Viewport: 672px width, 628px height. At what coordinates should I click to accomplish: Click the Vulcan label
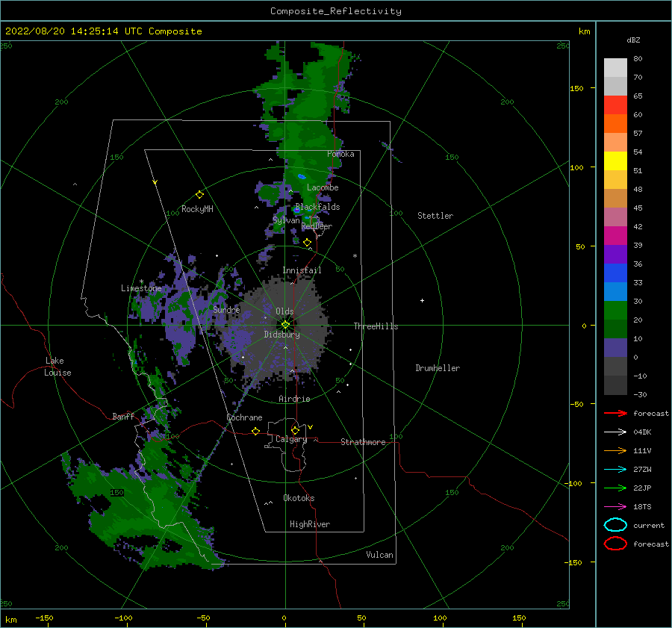(x=379, y=554)
